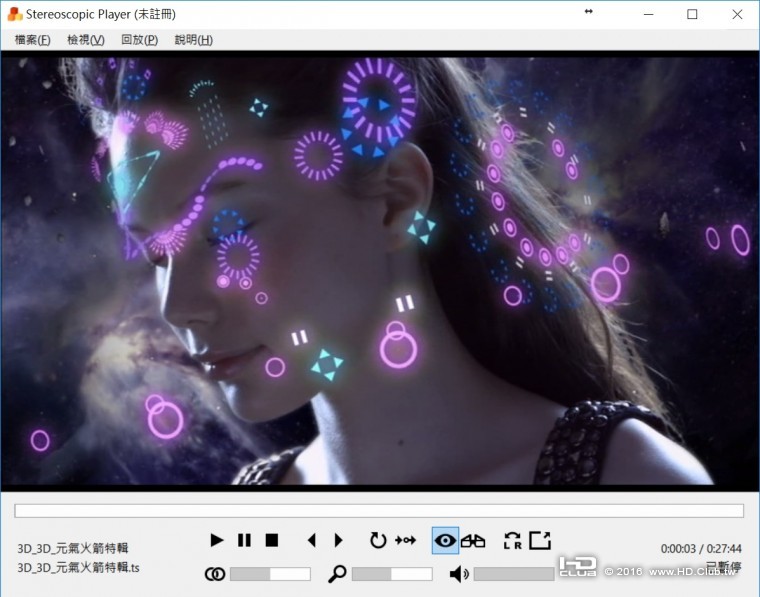Open the 檔案(F) menu
This screenshot has width=760, height=597.
click(x=32, y=40)
